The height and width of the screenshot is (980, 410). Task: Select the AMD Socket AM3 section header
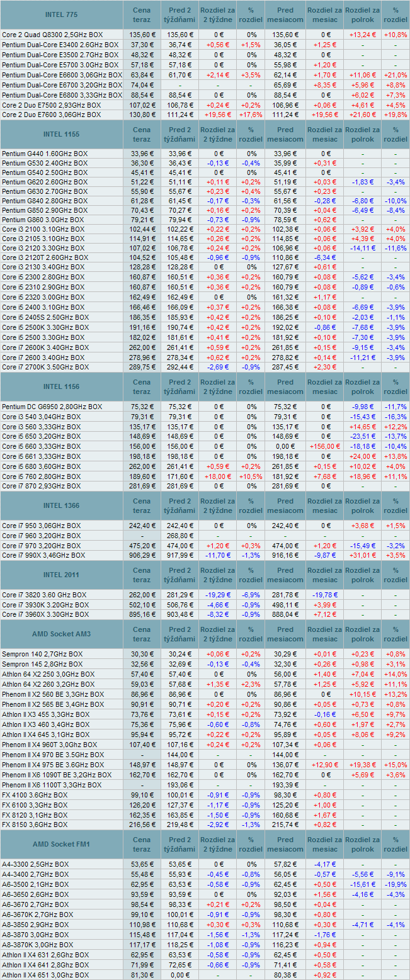pyautogui.click(x=62, y=634)
